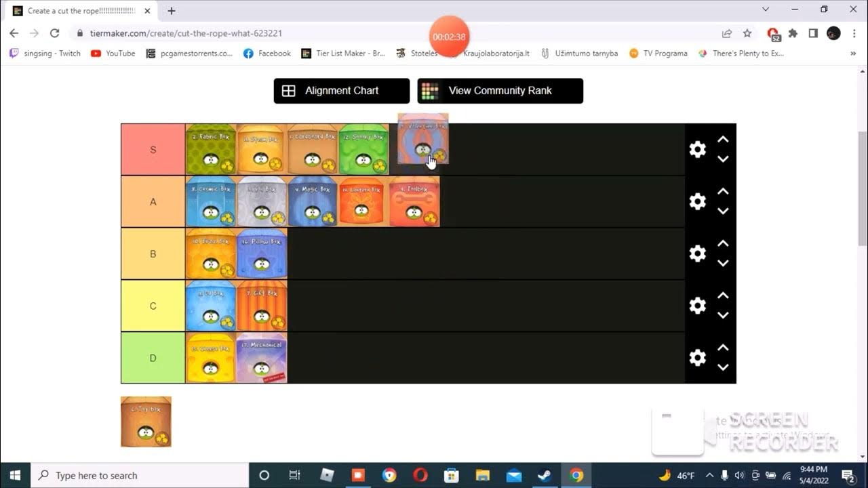Bookmark this page with star icon
Image resolution: width=868 pixels, height=488 pixels.
point(747,33)
